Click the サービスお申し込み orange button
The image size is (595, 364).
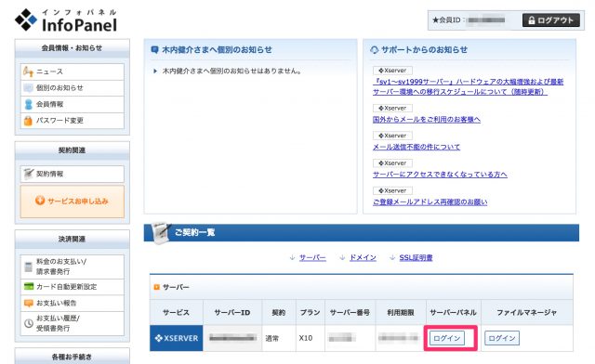(73, 201)
